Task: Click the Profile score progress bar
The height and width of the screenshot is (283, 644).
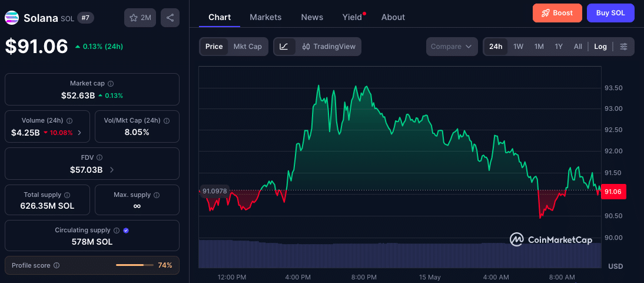Action: [135, 265]
